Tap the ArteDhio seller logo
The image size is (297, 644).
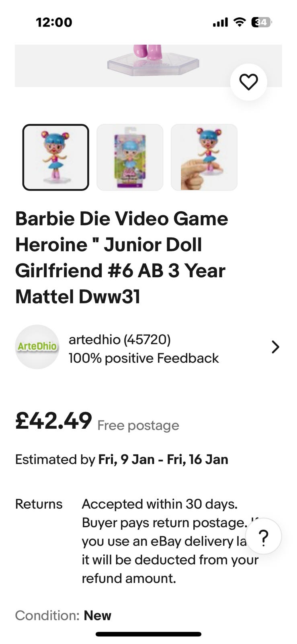click(x=37, y=347)
